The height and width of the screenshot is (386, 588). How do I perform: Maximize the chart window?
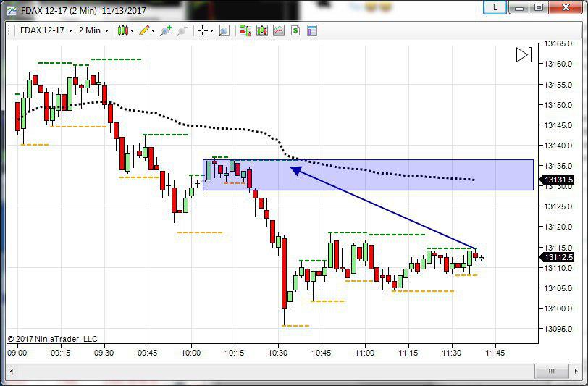pos(539,7)
